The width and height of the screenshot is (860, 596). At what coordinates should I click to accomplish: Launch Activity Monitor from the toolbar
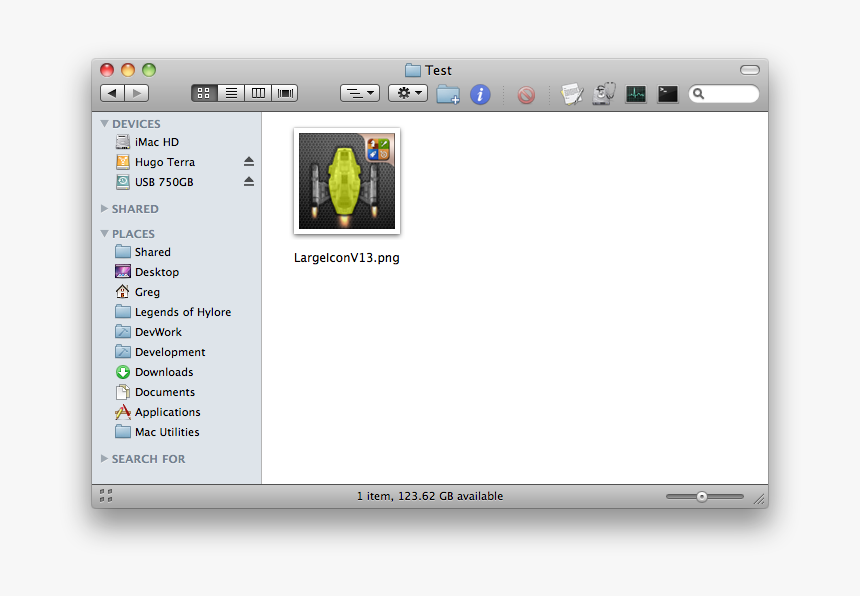[x=635, y=93]
